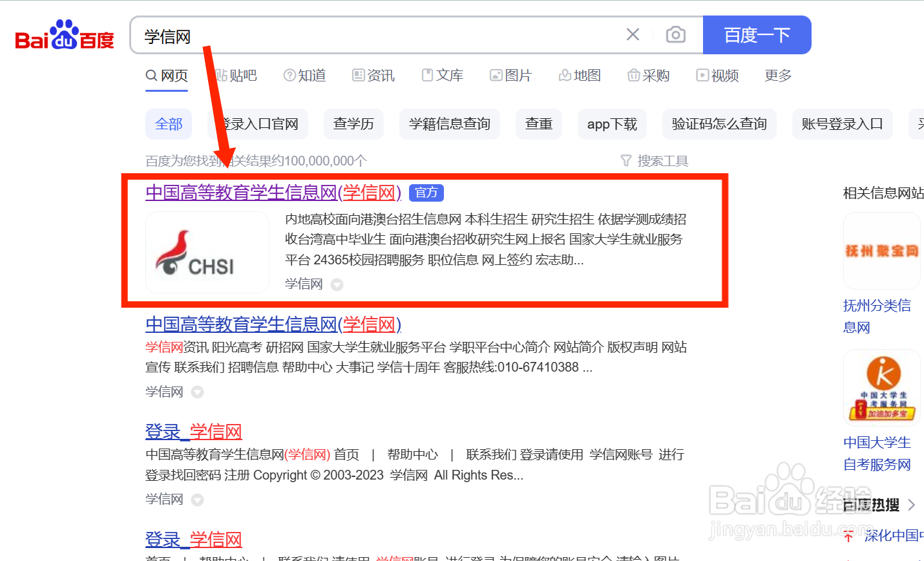Switch to the 贴吧 tab

tap(236, 76)
